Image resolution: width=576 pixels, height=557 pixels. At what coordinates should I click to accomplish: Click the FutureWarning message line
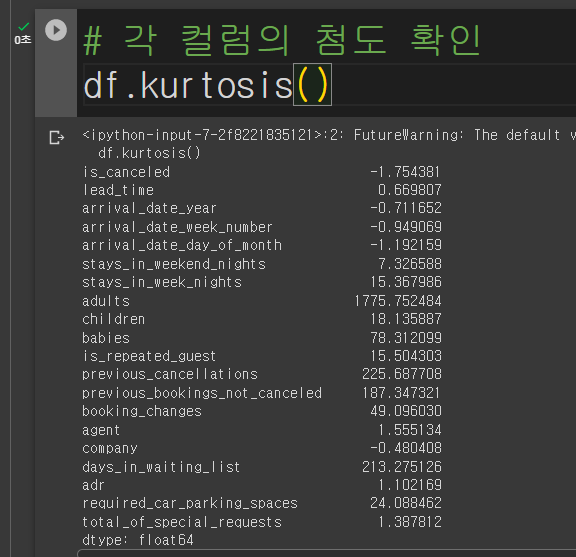(329, 135)
